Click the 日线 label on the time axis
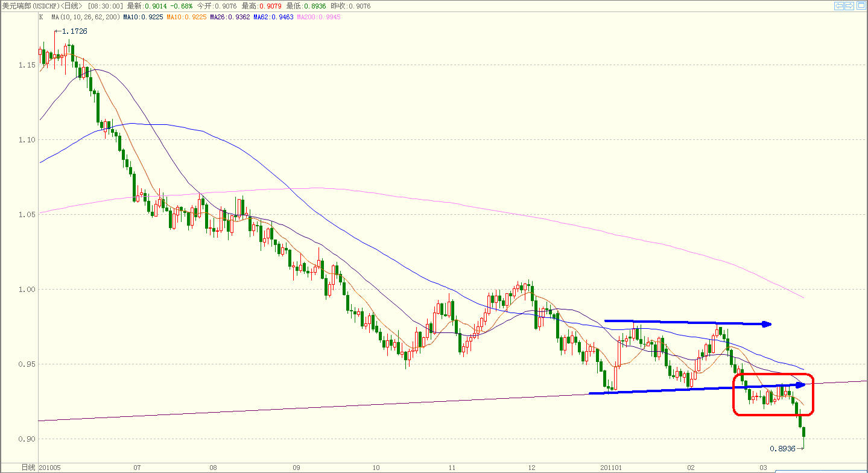This screenshot has width=868, height=473. pyautogui.click(x=28, y=468)
